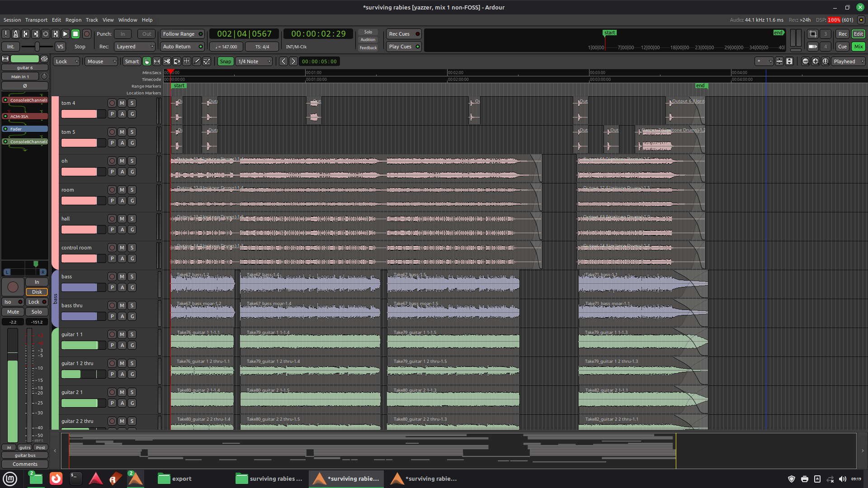868x488 pixels.
Task: Solo the guitar 1 1 track
Action: pos(132,334)
